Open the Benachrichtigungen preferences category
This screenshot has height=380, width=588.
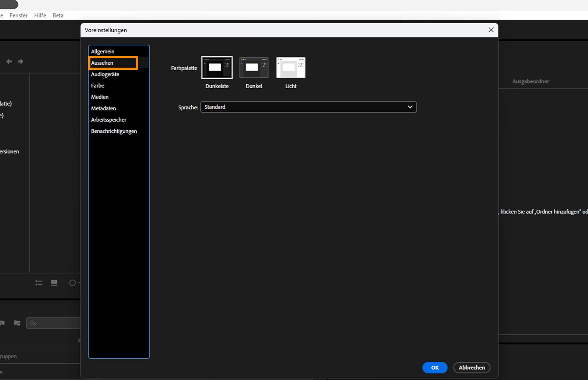coord(114,131)
